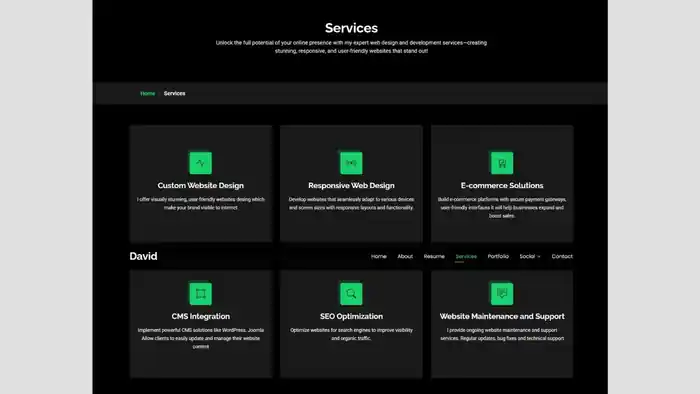The height and width of the screenshot is (394, 700).
Task: Click the 'Unlock the full potential' intro text
Action: (x=351, y=47)
